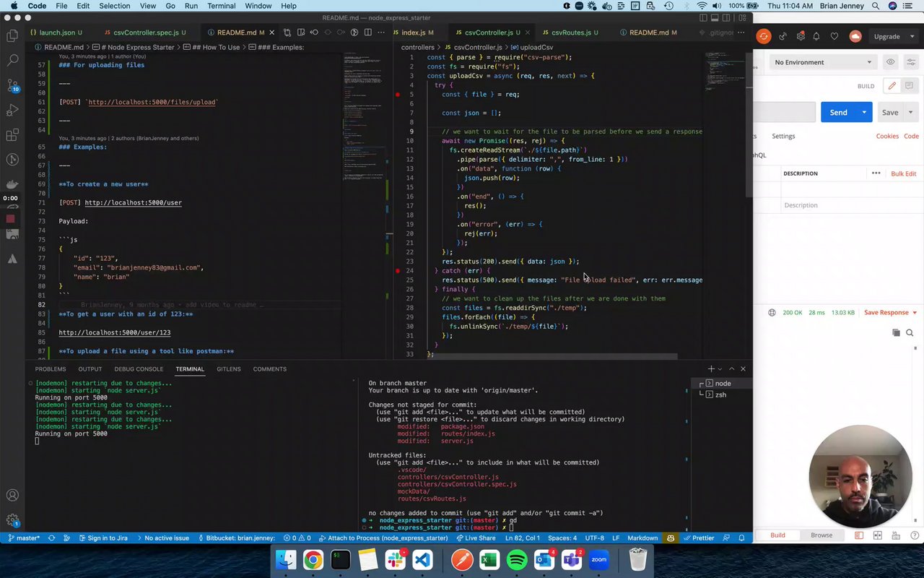Image resolution: width=924 pixels, height=578 pixels.
Task: Open the new terminal launch profile dropdown
Action: click(720, 369)
